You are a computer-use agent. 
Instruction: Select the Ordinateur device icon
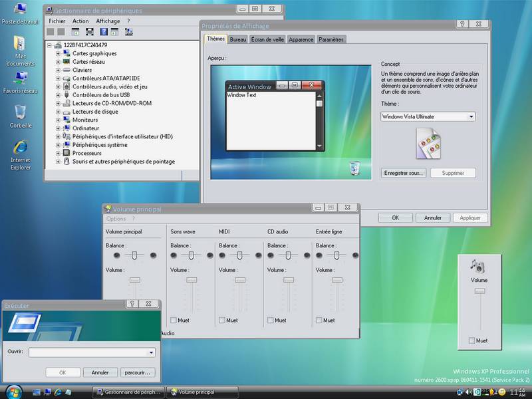click(x=66, y=128)
